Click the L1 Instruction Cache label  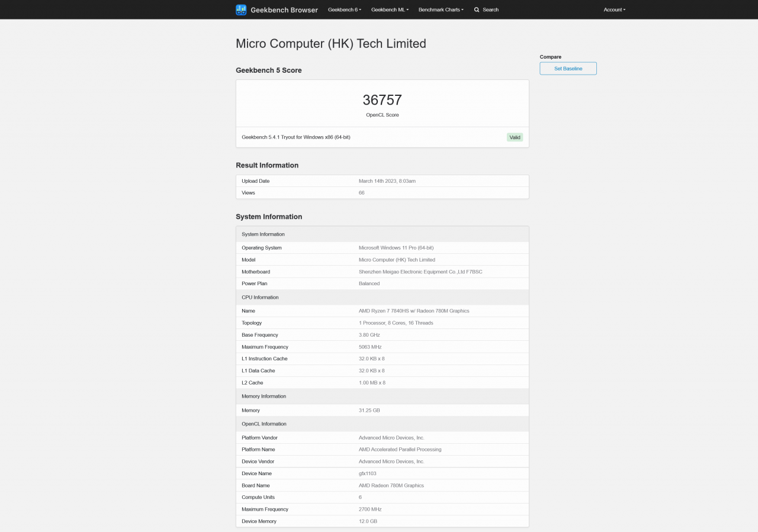coord(265,359)
